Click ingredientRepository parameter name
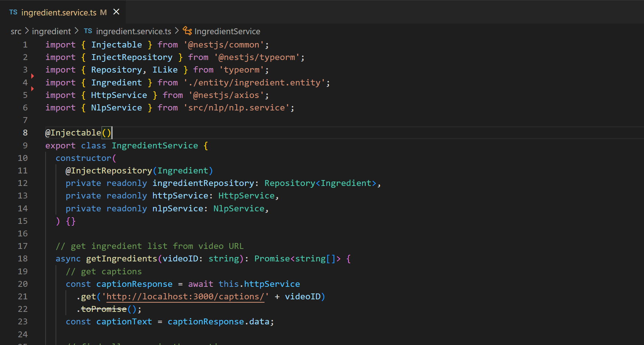 [203, 183]
